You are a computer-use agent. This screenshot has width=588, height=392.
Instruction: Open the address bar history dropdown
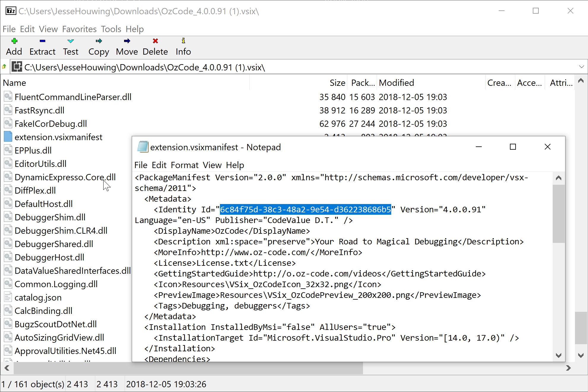581,67
